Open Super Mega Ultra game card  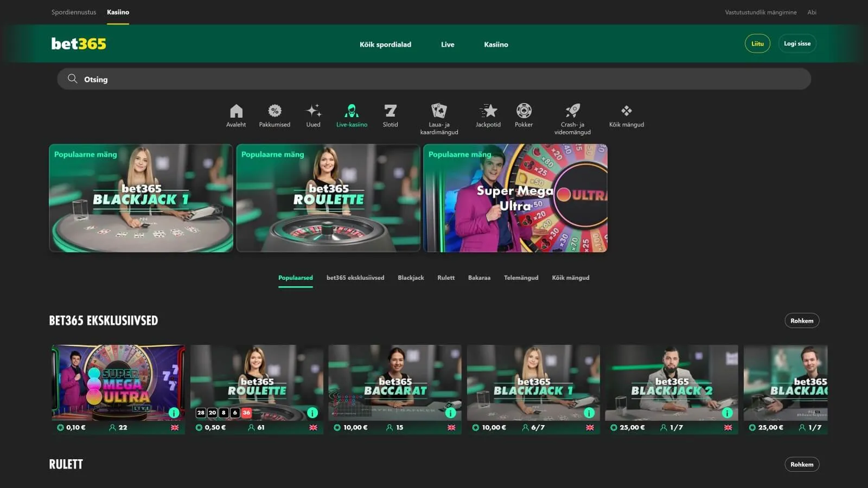point(118,389)
